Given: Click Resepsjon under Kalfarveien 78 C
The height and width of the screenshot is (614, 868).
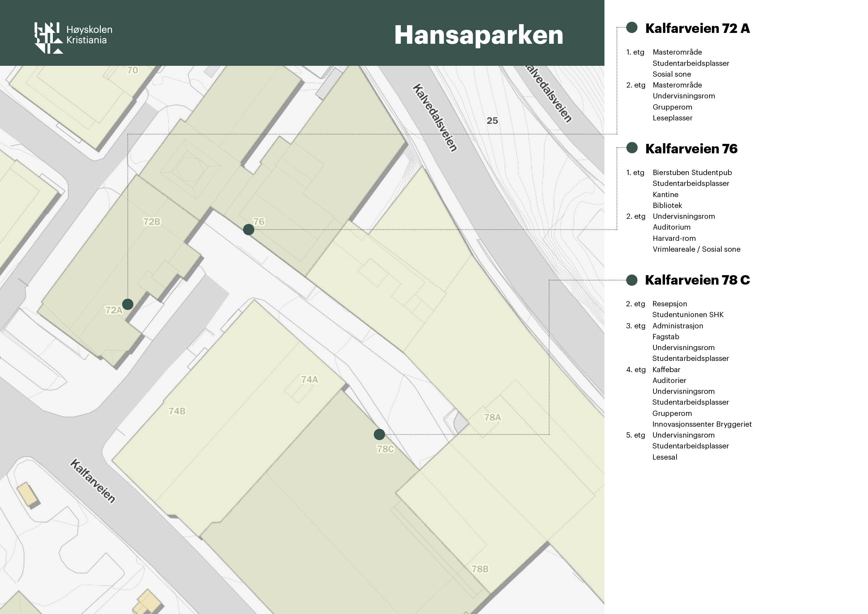Looking at the screenshot, I should [670, 304].
